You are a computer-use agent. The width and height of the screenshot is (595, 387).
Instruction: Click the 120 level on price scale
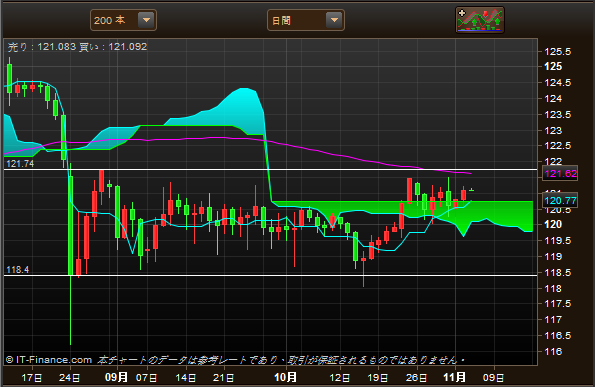pyautogui.click(x=553, y=224)
